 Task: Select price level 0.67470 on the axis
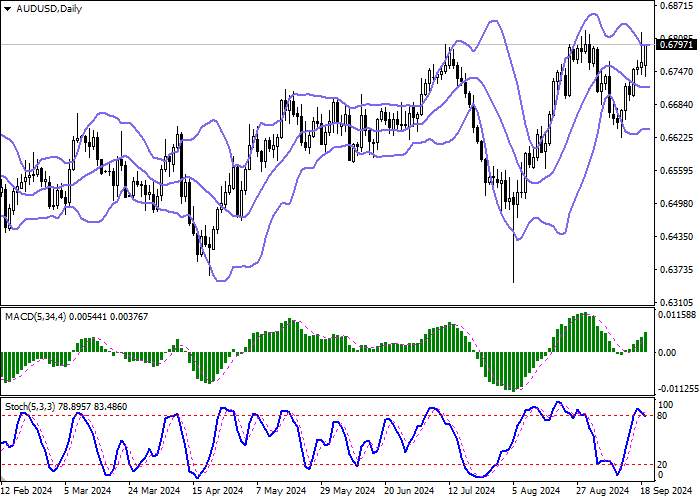[676, 71]
